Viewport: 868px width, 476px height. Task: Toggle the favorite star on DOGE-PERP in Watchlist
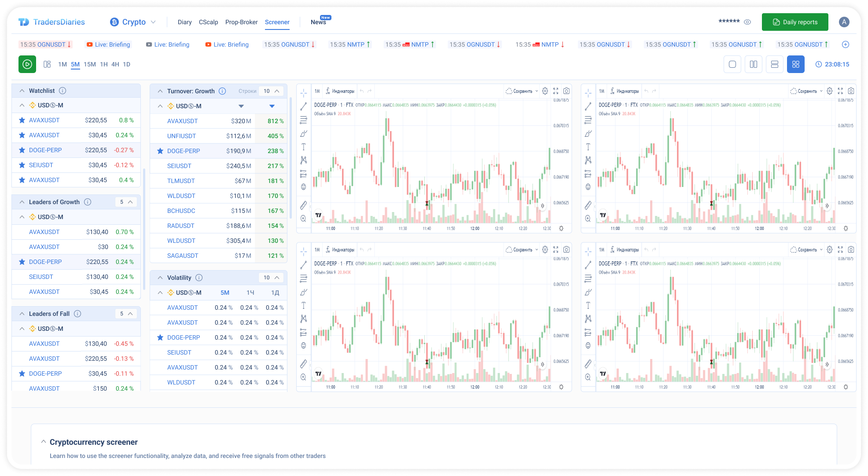(22, 150)
